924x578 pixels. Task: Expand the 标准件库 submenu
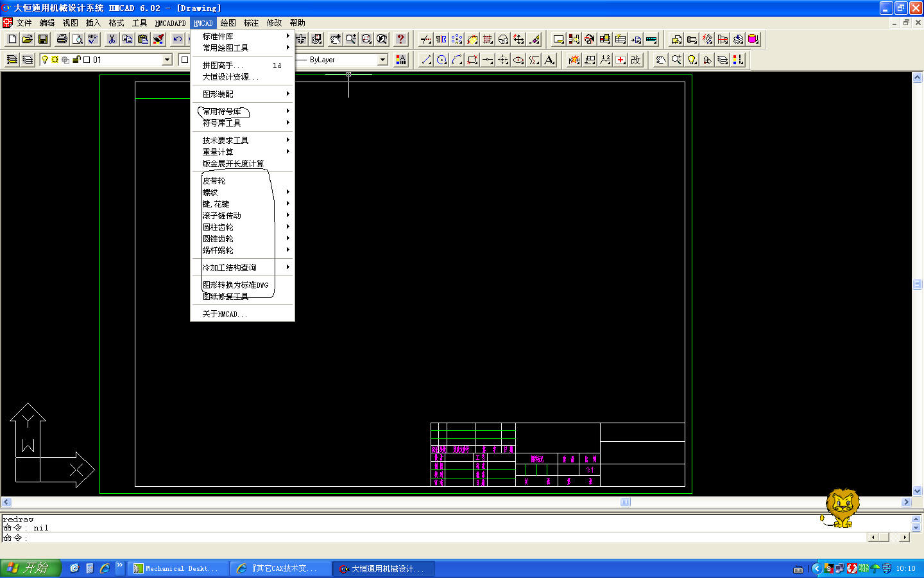click(243, 37)
